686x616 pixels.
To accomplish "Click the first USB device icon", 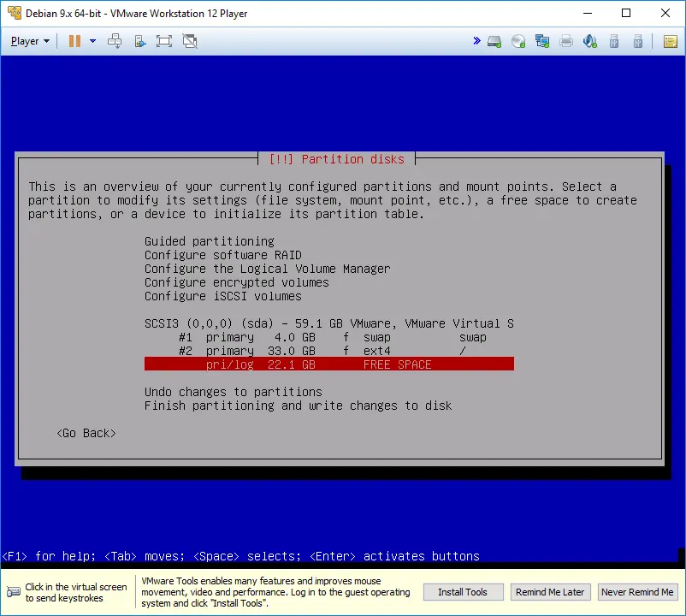I will coord(614,41).
